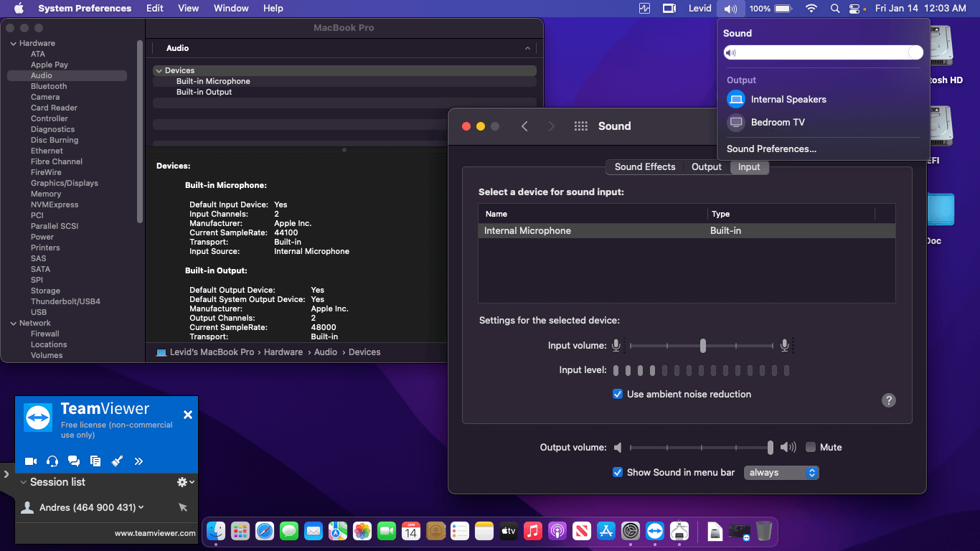Toggle Show Sound in menu bar checkbox
This screenshot has height=551, width=980.
tap(618, 472)
